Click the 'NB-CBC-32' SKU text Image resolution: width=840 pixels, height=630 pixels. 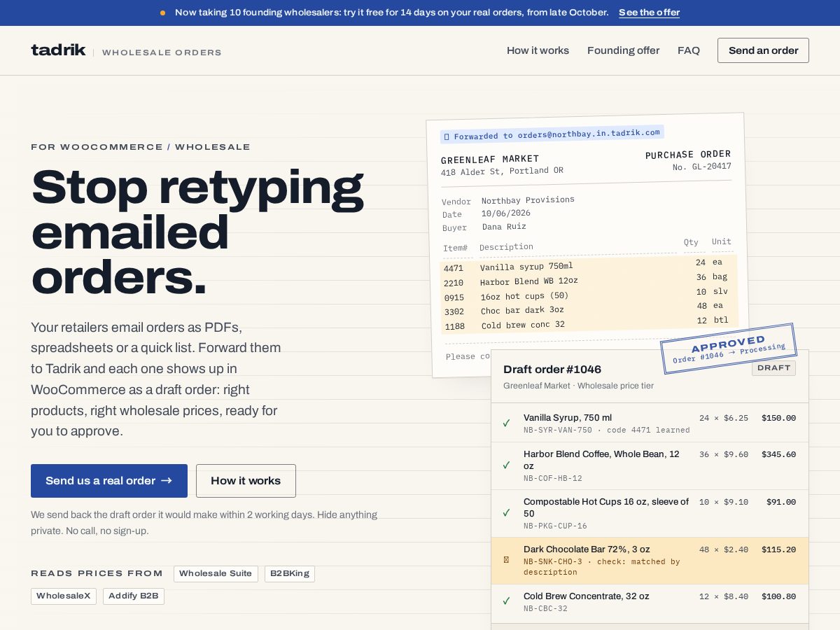pos(545,608)
